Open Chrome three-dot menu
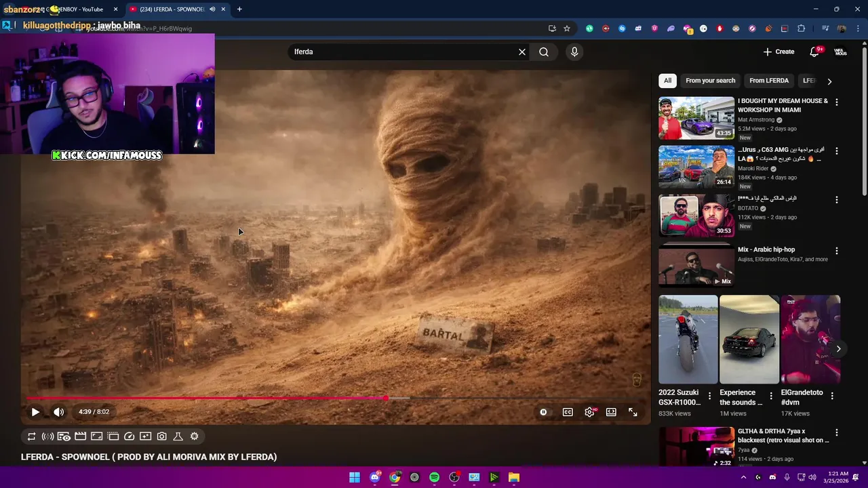 click(x=858, y=28)
